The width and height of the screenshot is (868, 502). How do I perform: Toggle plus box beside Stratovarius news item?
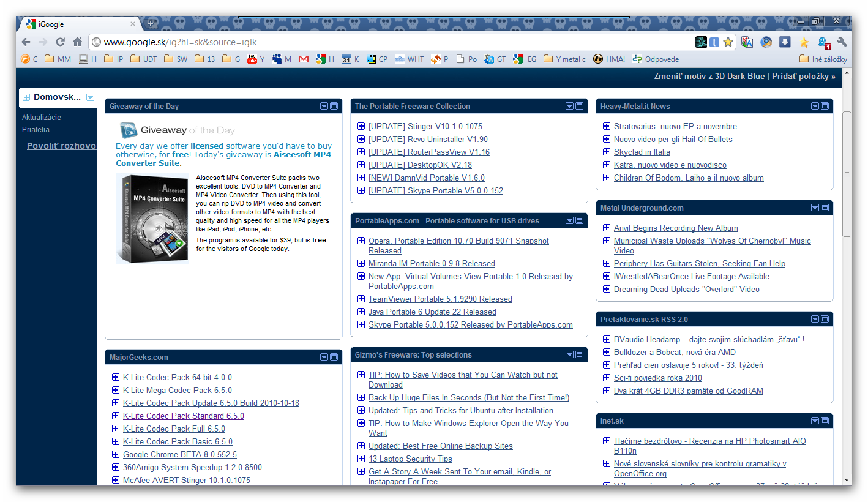[x=607, y=126]
